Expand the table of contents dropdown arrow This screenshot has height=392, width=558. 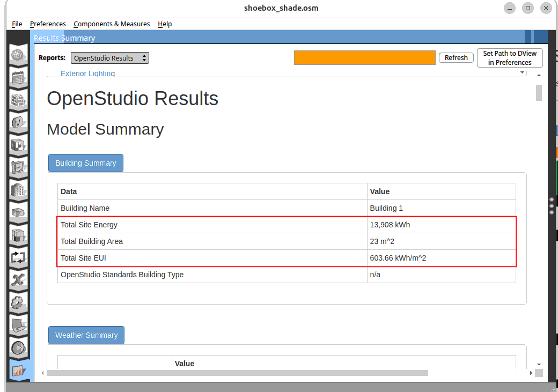pyautogui.click(x=523, y=73)
